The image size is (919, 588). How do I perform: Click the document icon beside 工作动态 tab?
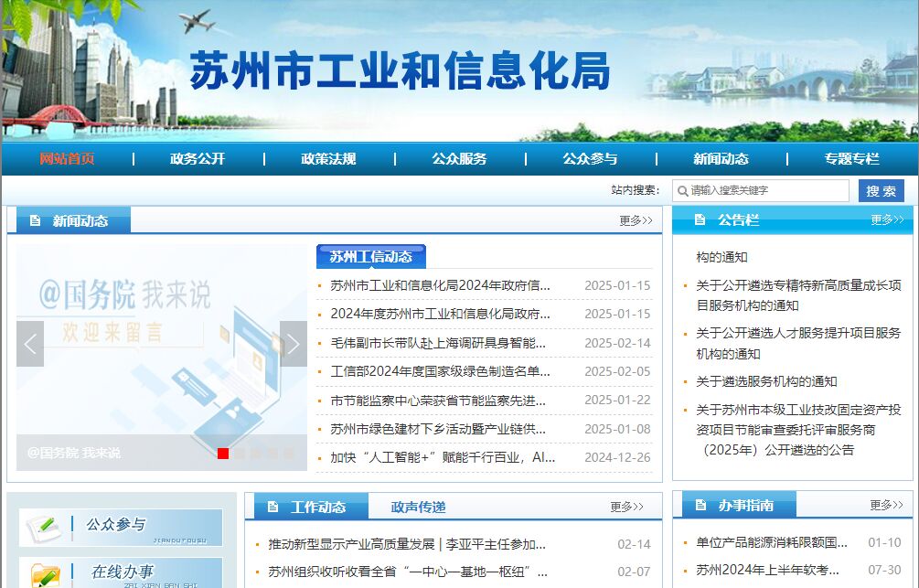click(272, 507)
